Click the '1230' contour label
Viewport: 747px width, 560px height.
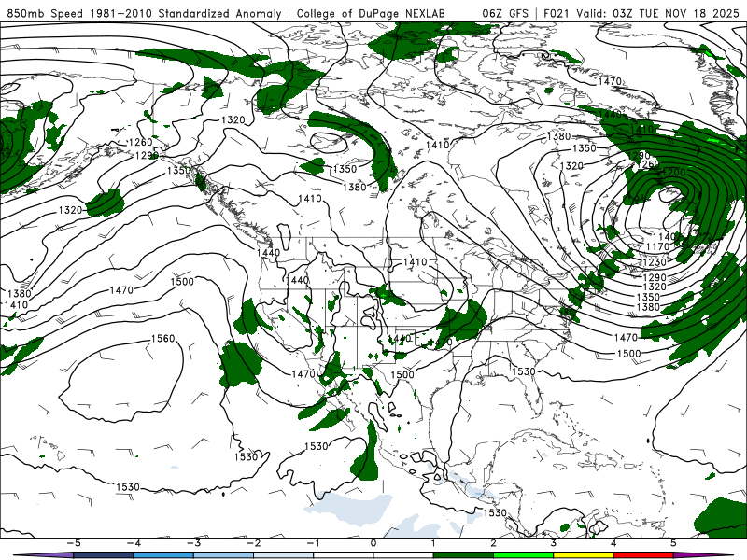point(655,262)
